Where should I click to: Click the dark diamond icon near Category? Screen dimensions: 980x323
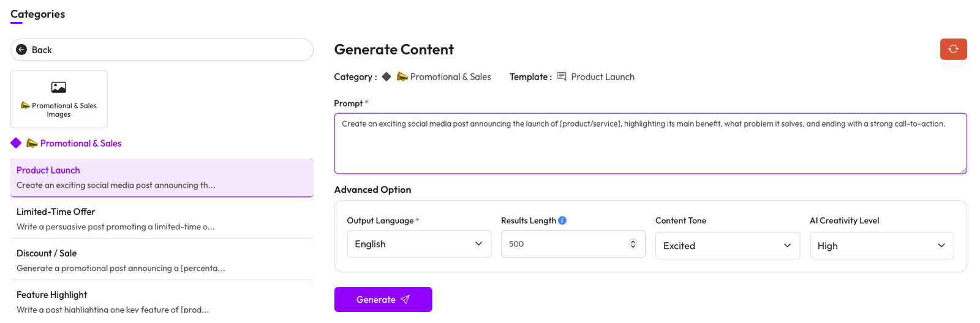coord(386,76)
